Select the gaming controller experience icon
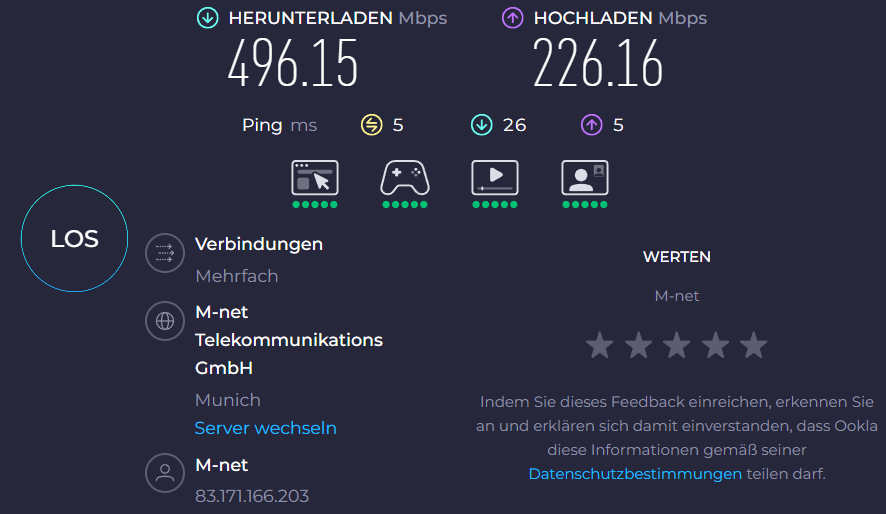 pos(405,178)
